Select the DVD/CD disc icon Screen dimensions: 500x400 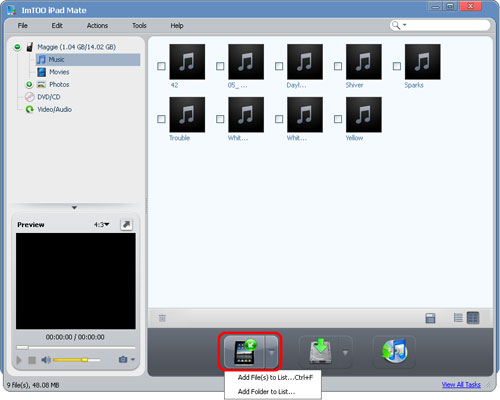pyautogui.click(x=30, y=97)
